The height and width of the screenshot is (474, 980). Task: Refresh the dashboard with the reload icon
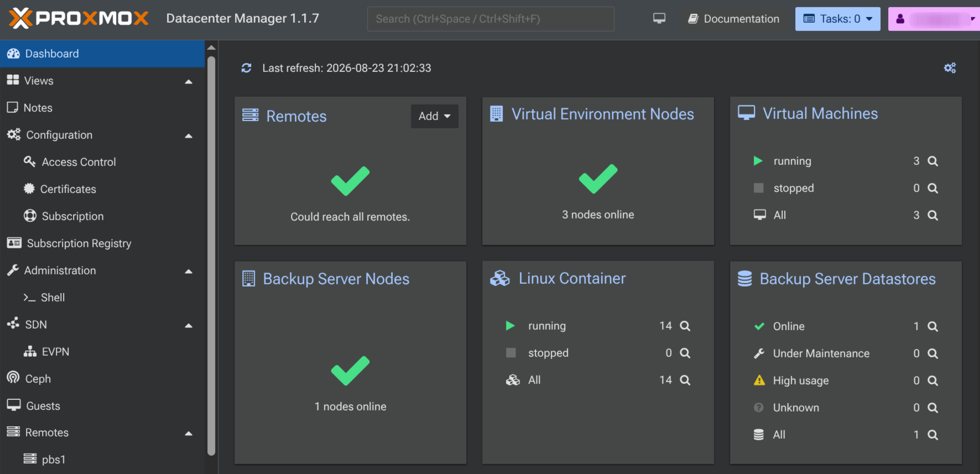point(246,68)
